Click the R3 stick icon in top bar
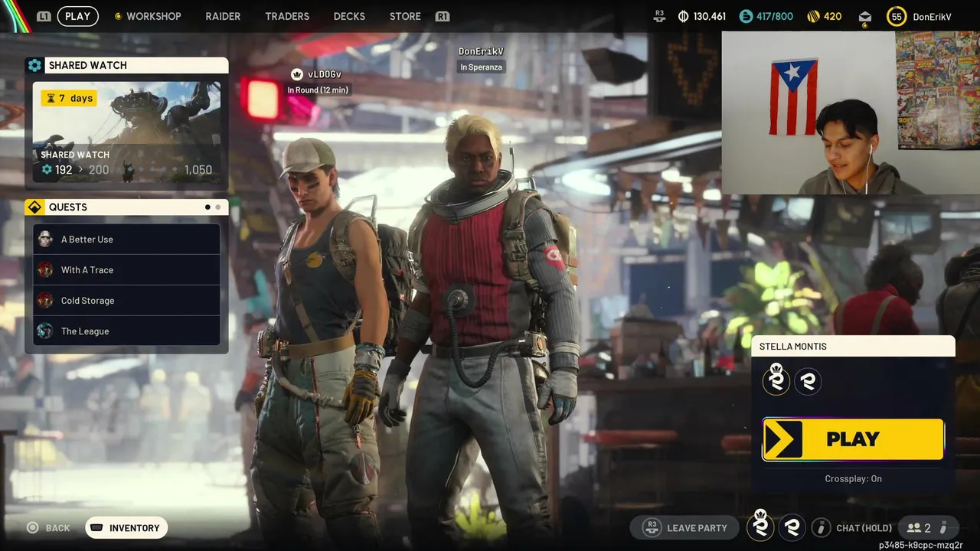This screenshot has height=551, width=980. (660, 15)
